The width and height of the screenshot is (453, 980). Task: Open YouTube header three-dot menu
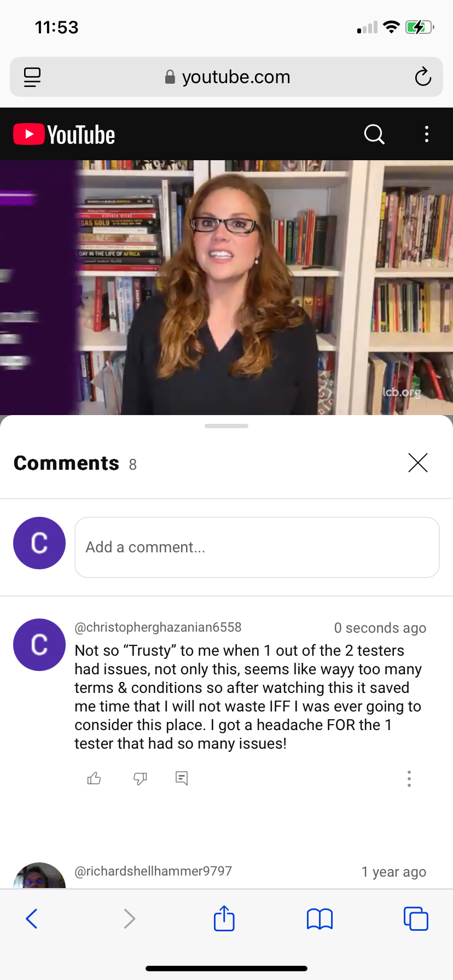[427, 134]
